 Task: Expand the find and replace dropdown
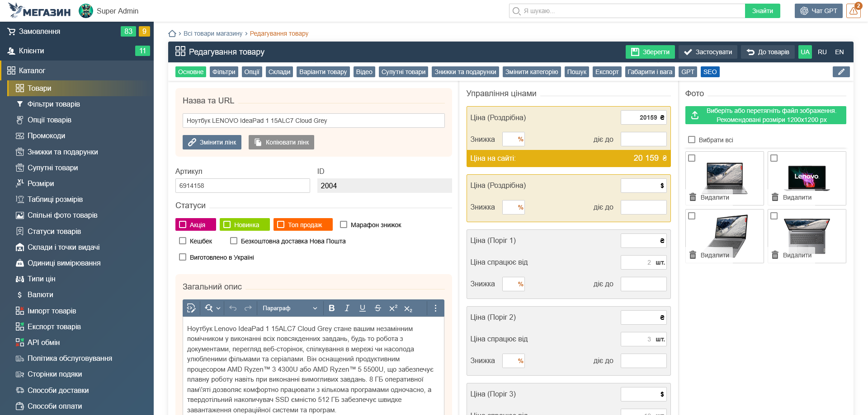point(218,308)
